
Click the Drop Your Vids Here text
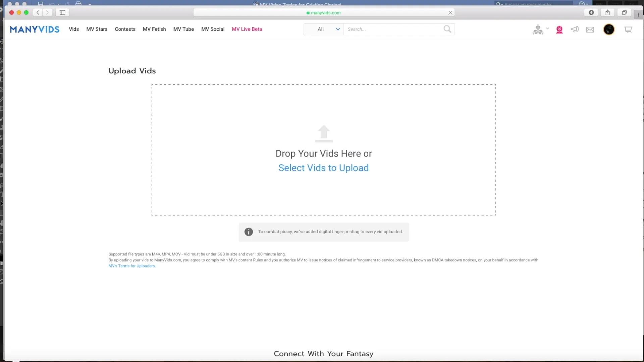pyautogui.click(x=323, y=154)
